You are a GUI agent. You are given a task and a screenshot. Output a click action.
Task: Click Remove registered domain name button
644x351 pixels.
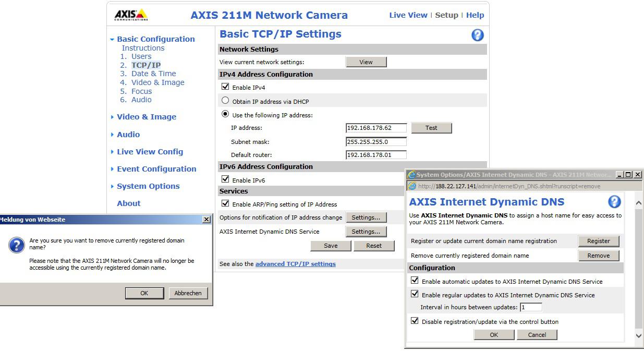tap(599, 256)
